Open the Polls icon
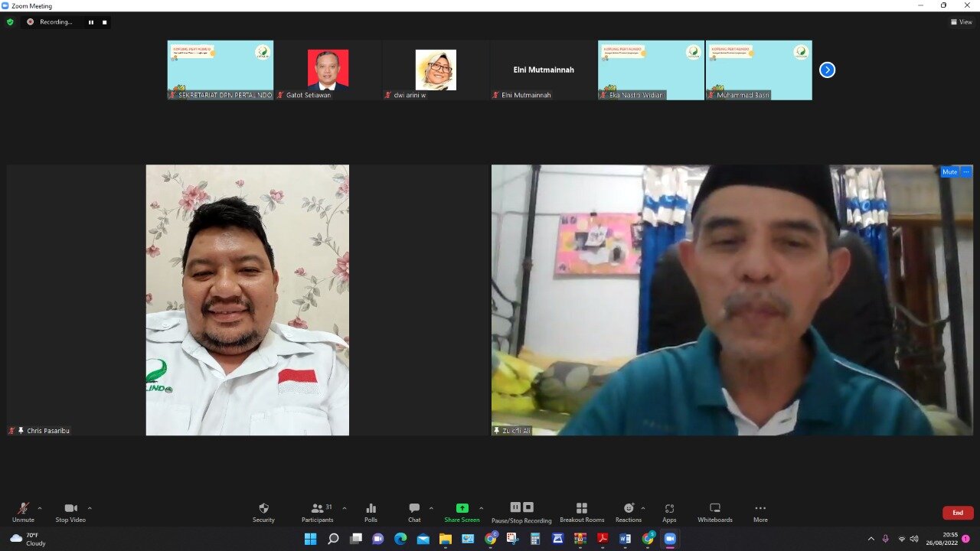The width and height of the screenshot is (980, 551). point(371,509)
